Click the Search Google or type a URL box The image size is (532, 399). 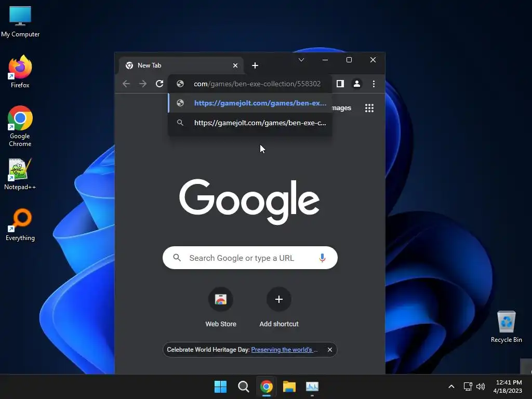click(x=250, y=258)
